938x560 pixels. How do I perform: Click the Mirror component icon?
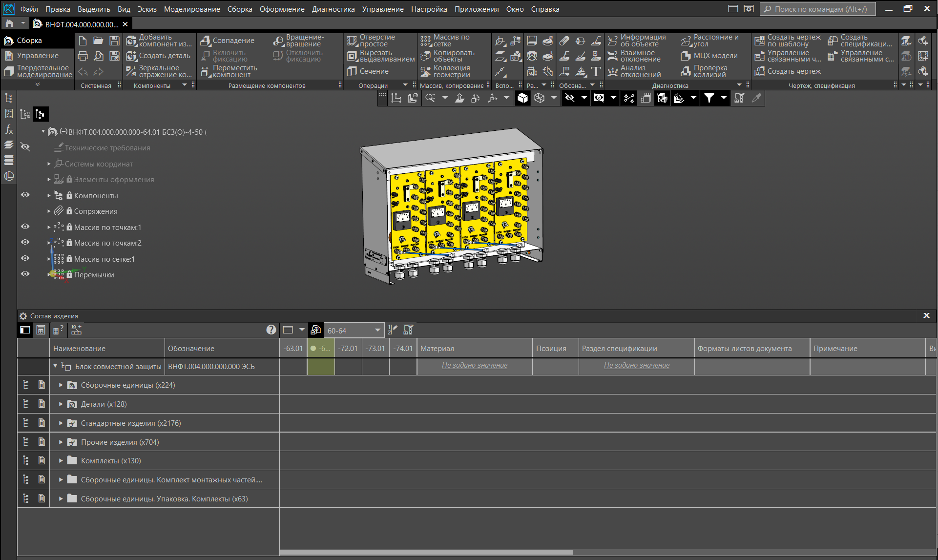(x=131, y=71)
